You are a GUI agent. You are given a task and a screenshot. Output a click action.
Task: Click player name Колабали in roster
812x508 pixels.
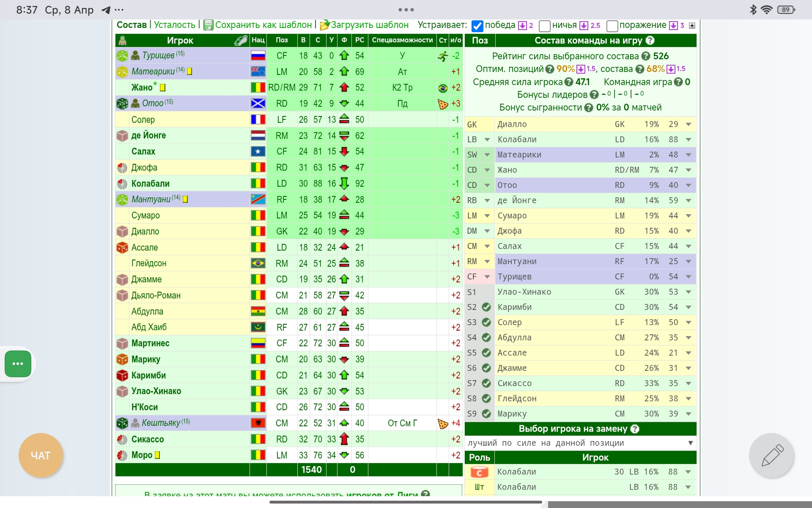[151, 184]
